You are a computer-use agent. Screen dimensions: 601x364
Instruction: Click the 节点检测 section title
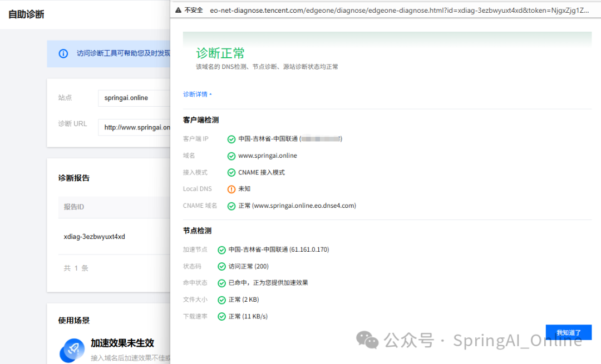coord(197,231)
